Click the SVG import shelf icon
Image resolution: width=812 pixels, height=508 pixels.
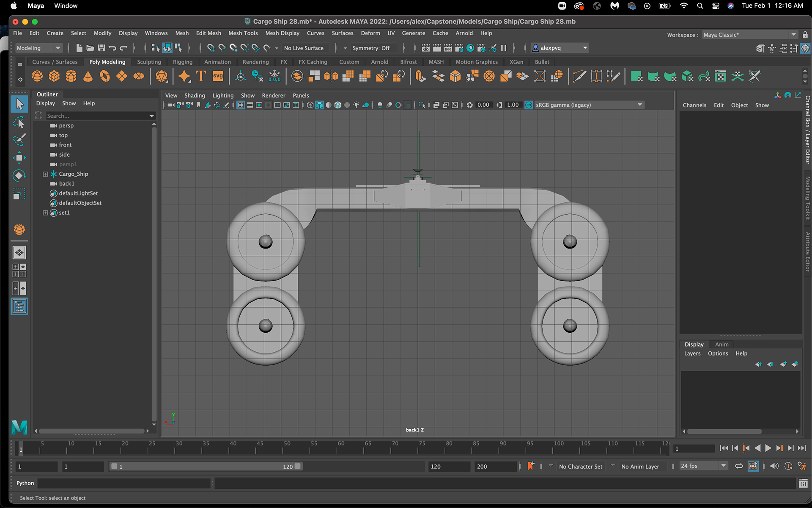click(218, 76)
